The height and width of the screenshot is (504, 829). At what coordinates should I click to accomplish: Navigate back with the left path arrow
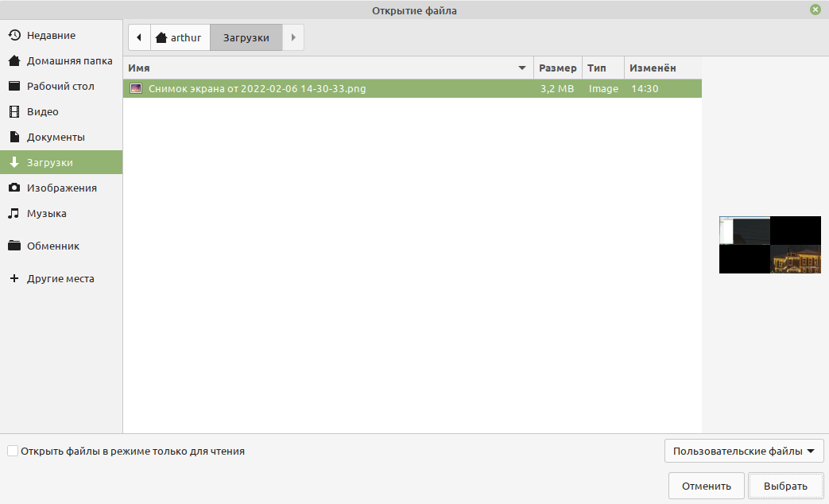(x=139, y=37)
